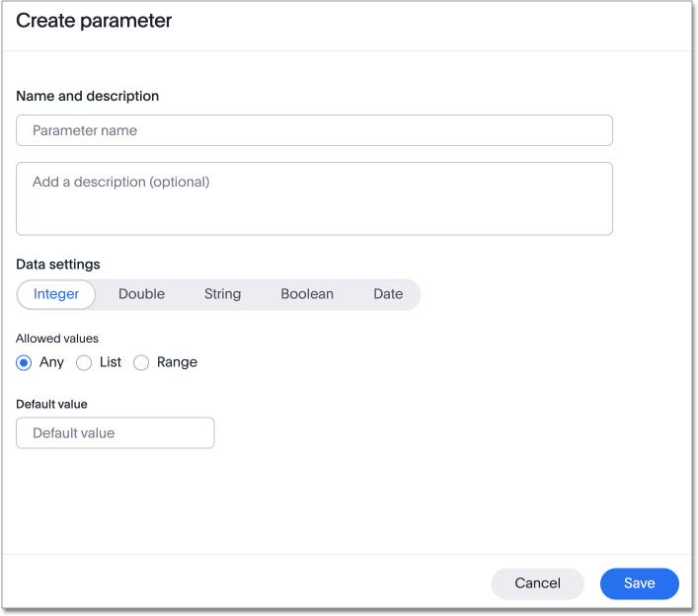Click into the Default value field
The image size is (698, 616).
115,432
